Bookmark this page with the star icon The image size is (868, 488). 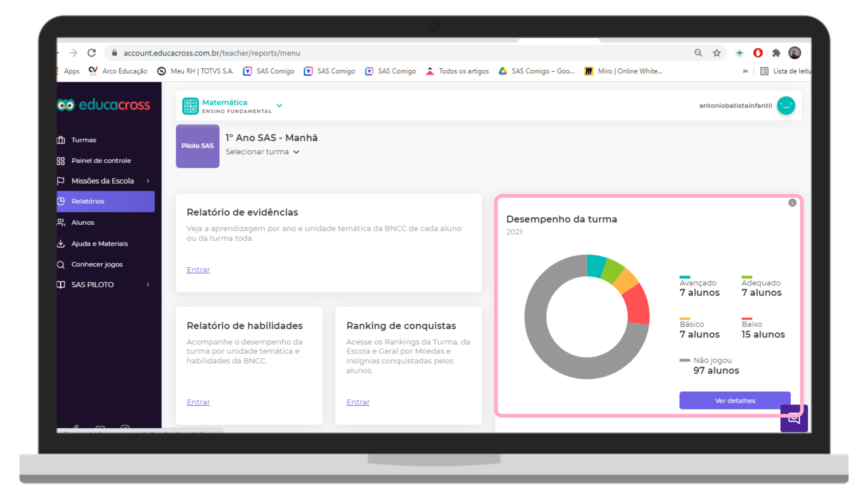[716, 53]
